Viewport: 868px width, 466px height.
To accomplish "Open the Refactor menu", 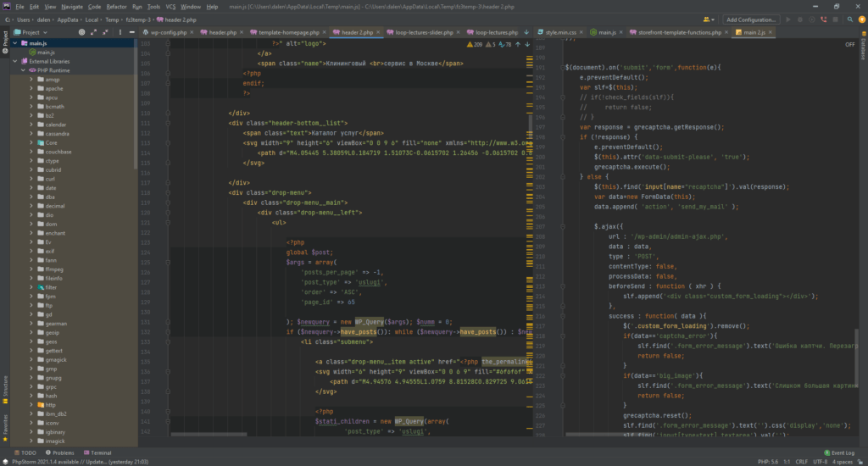I will click(x=116, y=6).
